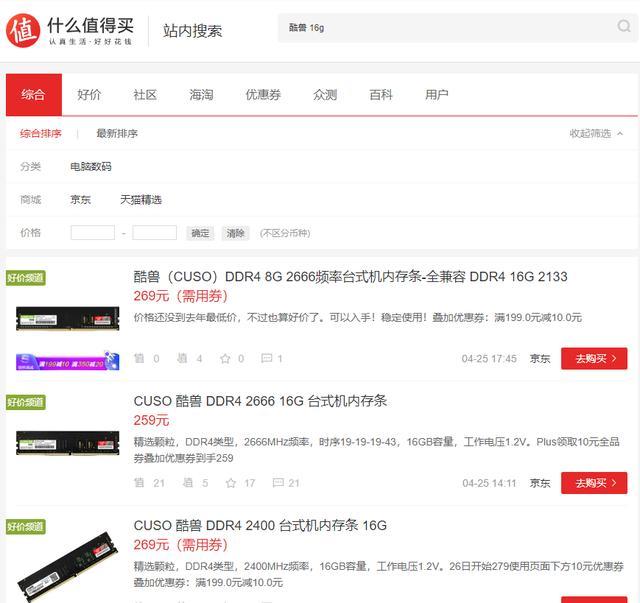Click the 好价频道 tag on first listing
Screen dimensions: 640x603
tap(26, 278)
